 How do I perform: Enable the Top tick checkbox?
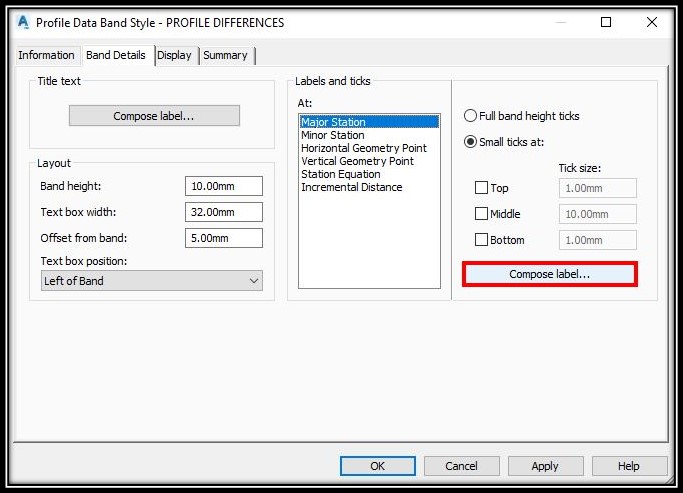[x=481, y=188]
